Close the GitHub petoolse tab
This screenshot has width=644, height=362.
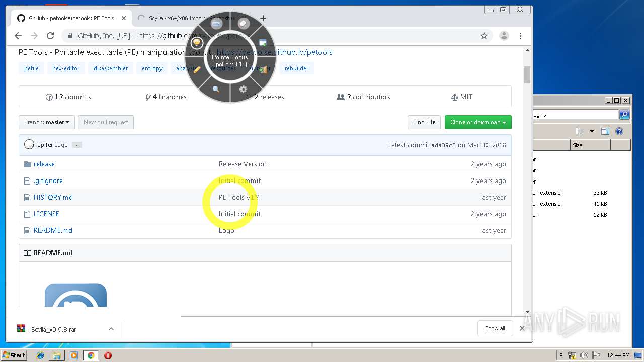124,18
